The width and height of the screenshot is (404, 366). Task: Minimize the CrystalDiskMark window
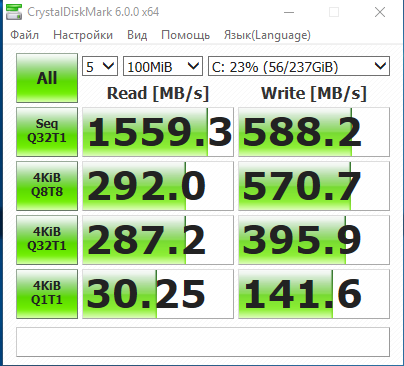click(289, 12)
